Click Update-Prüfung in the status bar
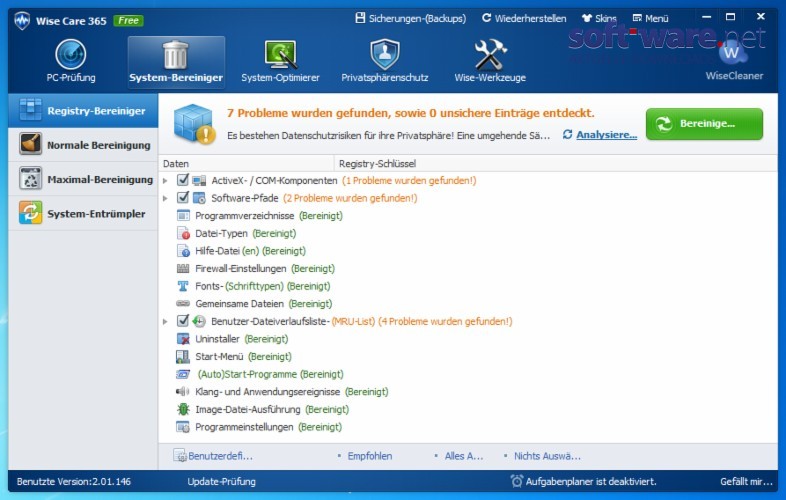This screenshot has height=500, width=786. click(x=222, y=481)
